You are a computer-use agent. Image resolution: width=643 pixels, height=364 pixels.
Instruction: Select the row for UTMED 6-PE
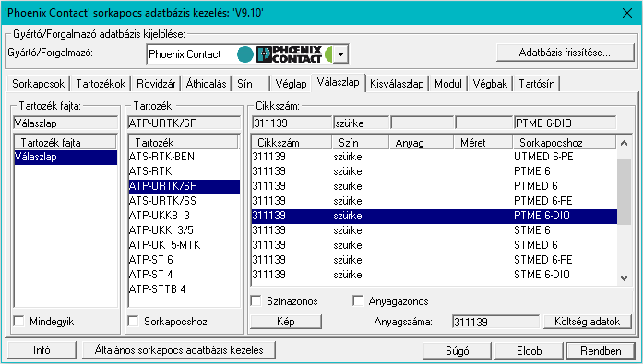tap(435, 157)
